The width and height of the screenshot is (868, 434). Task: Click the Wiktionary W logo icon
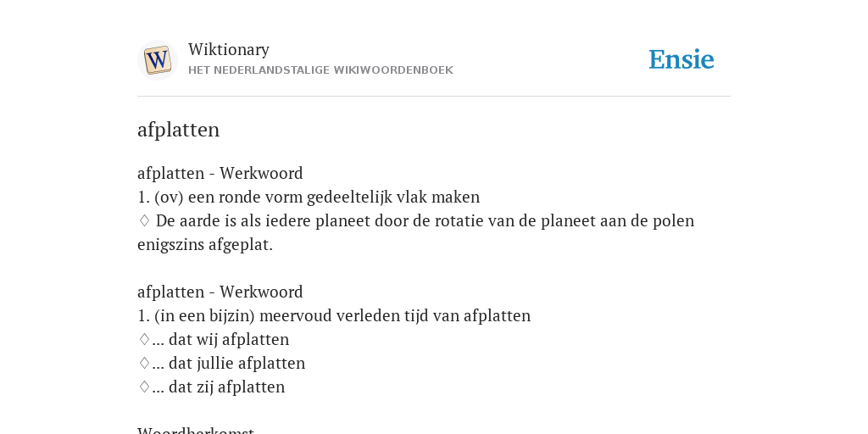[x=157, y=60]
